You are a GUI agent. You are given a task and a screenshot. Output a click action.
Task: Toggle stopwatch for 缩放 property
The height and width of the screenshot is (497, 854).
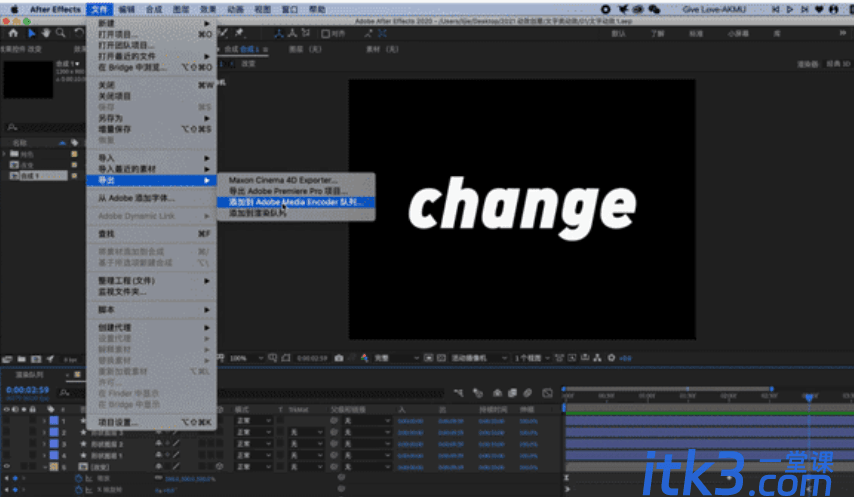(78, 478)
